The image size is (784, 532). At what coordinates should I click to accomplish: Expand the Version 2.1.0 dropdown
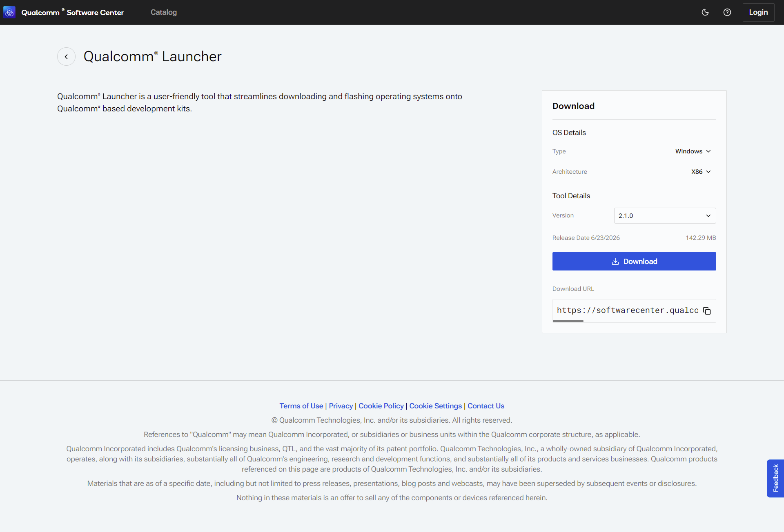665,216
